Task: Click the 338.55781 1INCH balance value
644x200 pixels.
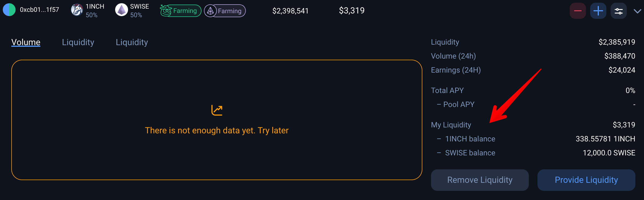Action: (x=605, y=139)
